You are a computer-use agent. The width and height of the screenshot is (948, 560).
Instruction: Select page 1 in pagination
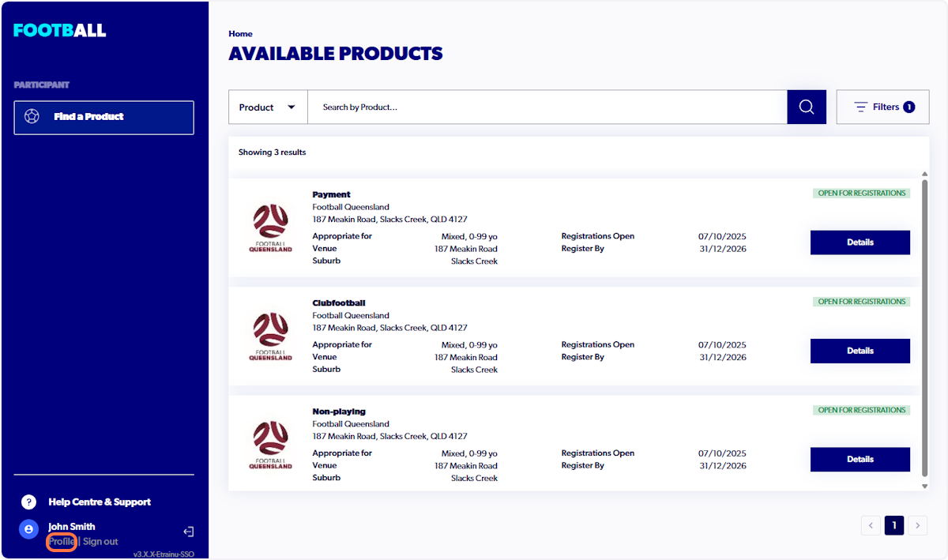(x=894, y=525)
